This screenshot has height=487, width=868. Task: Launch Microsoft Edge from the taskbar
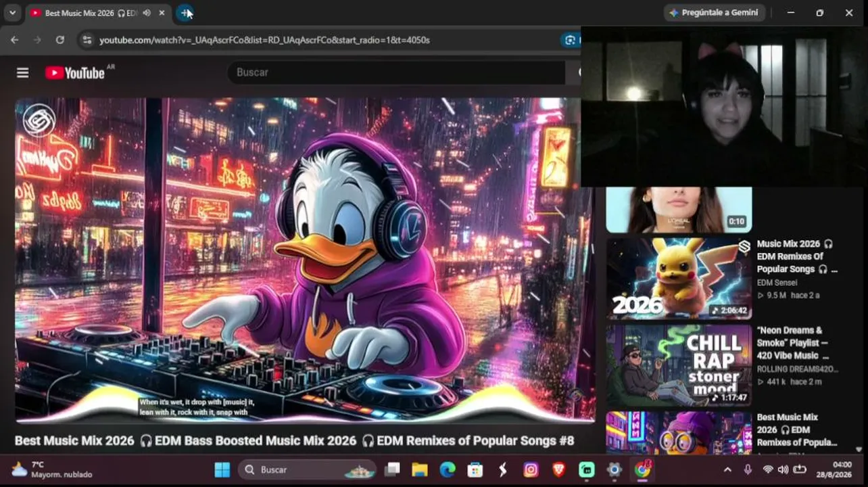coord(448,469)
